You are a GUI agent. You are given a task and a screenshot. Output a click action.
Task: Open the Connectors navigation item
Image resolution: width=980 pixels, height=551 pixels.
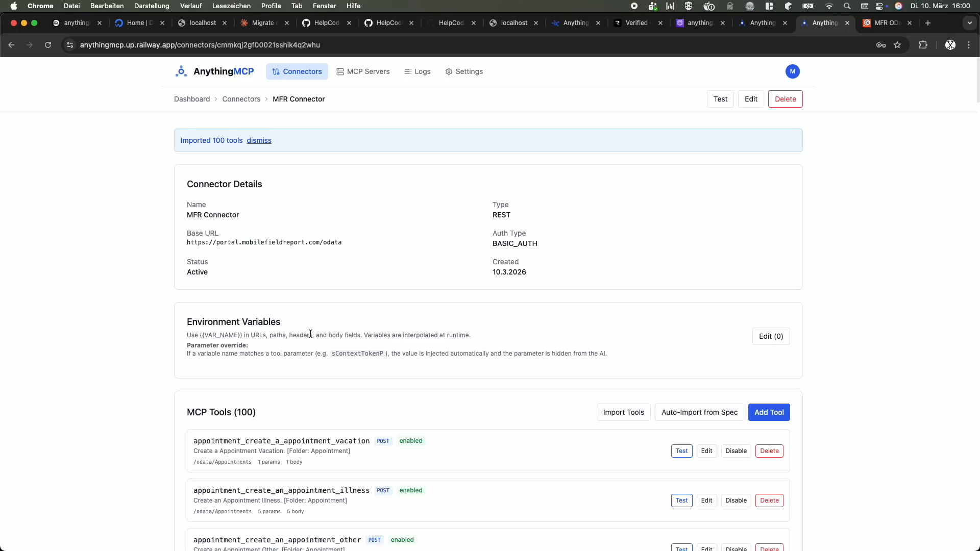tap(297, 71)
